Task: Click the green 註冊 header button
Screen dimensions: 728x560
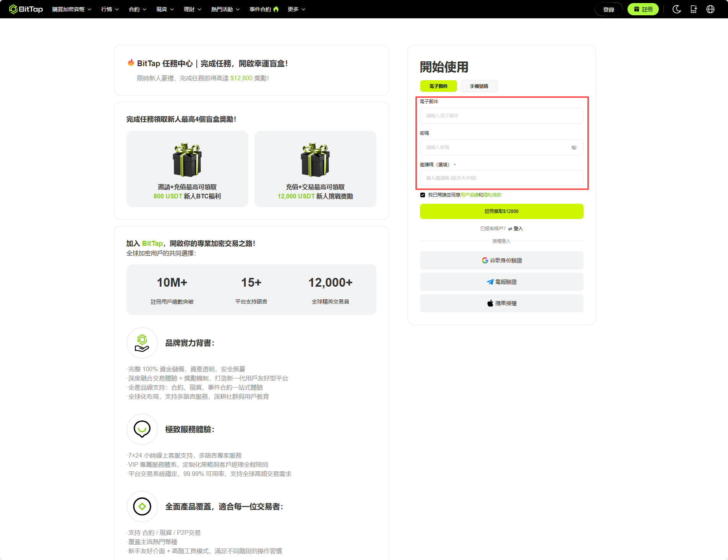Action: (643, 9)
